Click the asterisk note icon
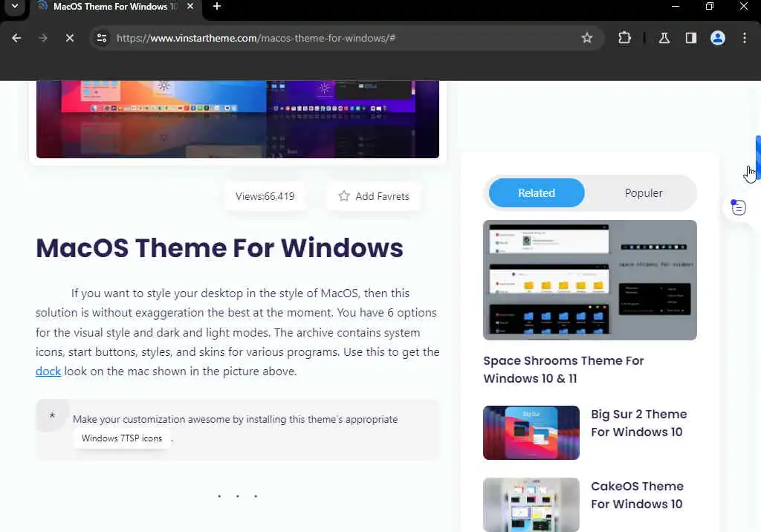 [x=52, y=416]
